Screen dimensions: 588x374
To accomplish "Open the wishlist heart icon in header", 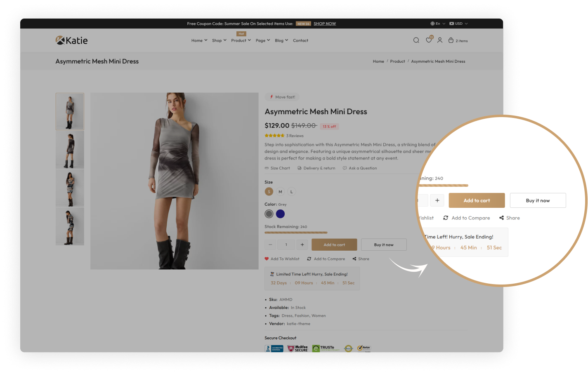I will point(429,40).
